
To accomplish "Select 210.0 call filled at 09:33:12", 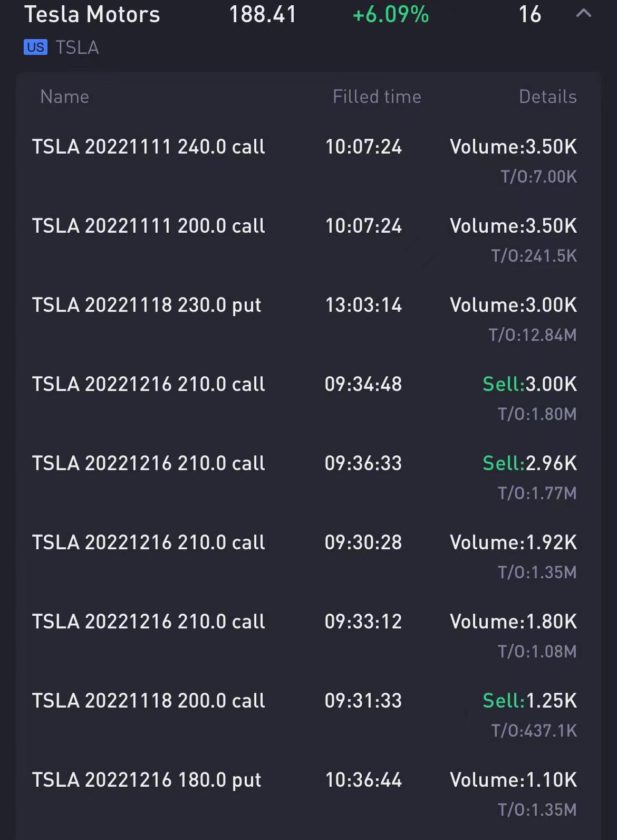I will [x=308, y=636].
